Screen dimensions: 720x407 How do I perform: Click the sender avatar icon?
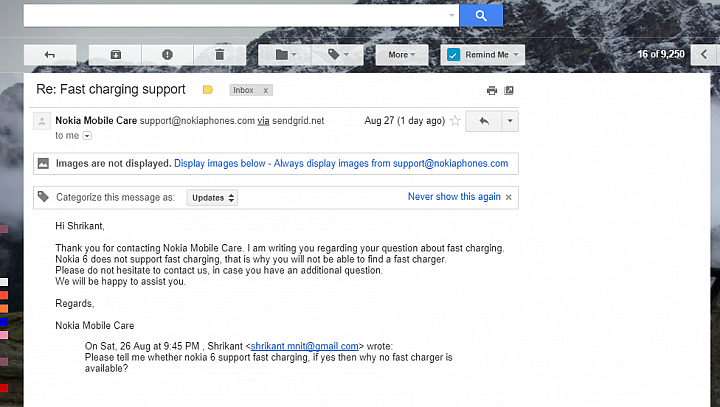pyautogui.click(x=42, y=122)
